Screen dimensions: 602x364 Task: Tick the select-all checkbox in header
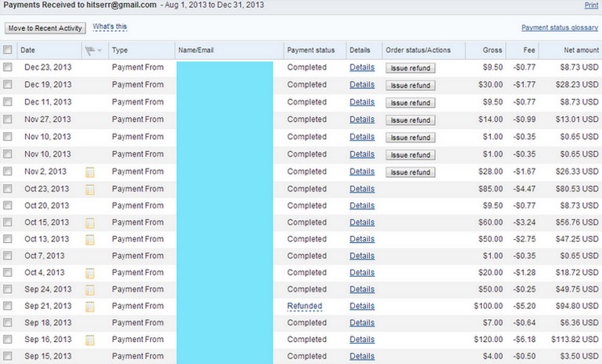point(7,50)
